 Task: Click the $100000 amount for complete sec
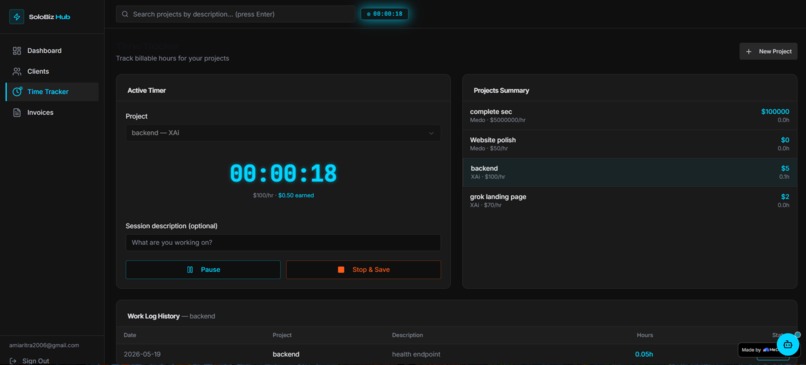click(x=775, y=112)
